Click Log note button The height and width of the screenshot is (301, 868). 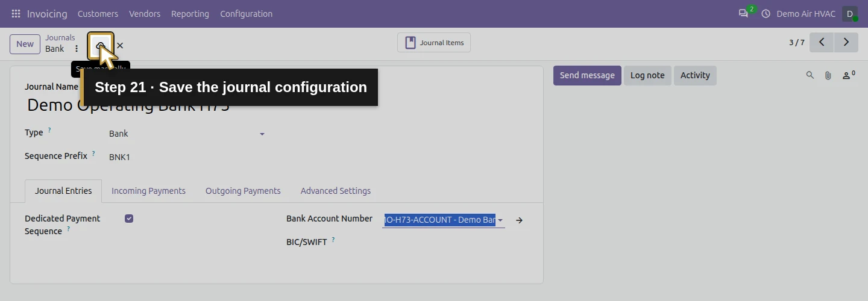[x=647, y=75]
